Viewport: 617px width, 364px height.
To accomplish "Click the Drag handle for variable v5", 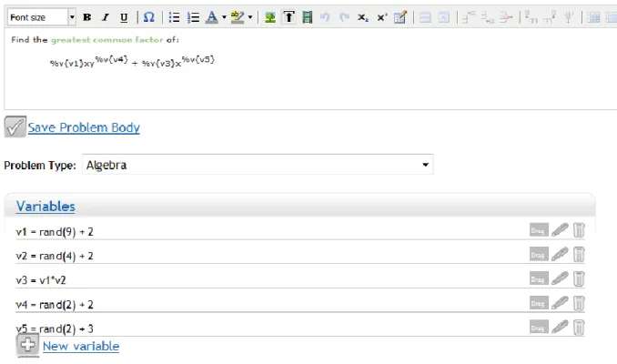I will click(x=539, y=327).
